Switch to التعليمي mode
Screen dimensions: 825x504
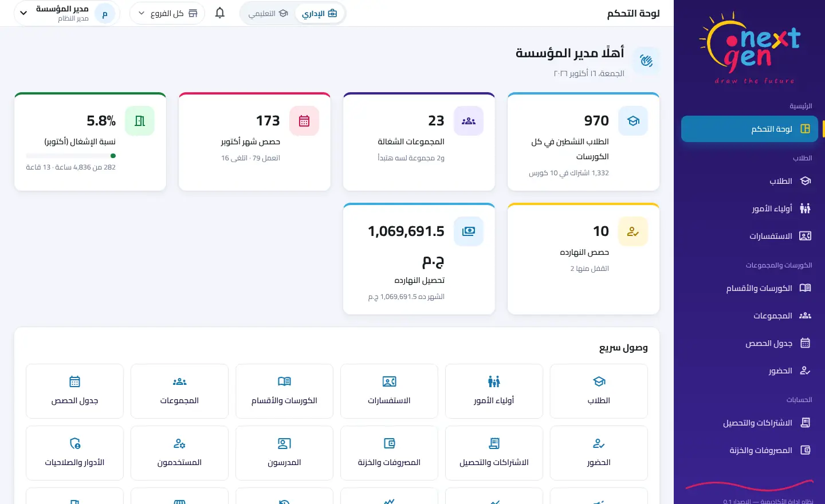click(x=268, y=13)
